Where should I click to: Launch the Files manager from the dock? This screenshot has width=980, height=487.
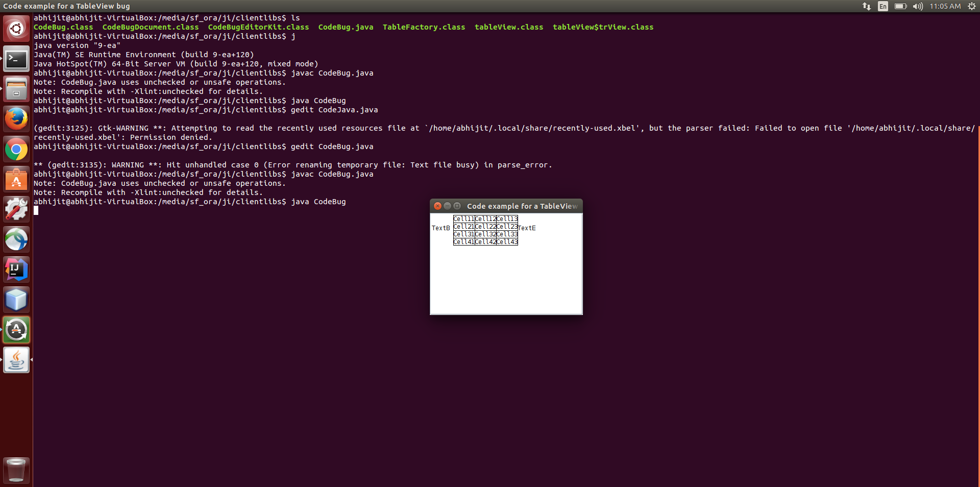pyautogui.click(x=16, y=89)
